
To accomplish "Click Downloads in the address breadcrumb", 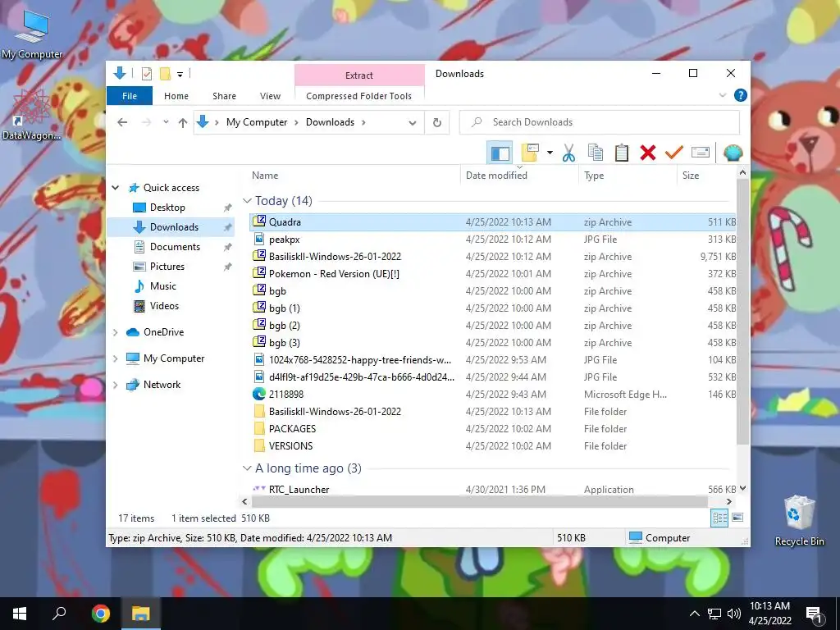I will click(x=330, y=122).
